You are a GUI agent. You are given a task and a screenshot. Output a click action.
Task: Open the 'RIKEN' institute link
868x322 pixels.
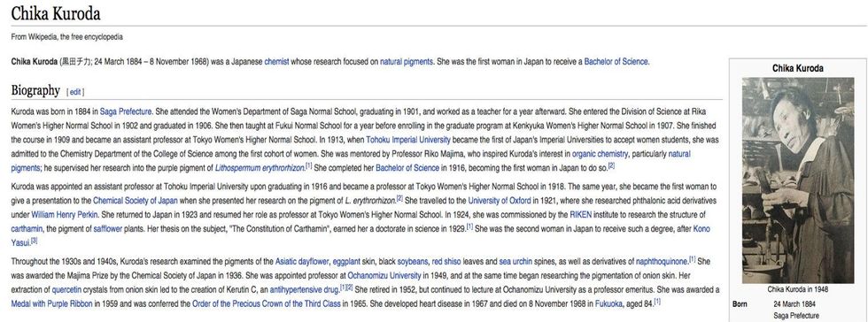(x=580, y=214)
